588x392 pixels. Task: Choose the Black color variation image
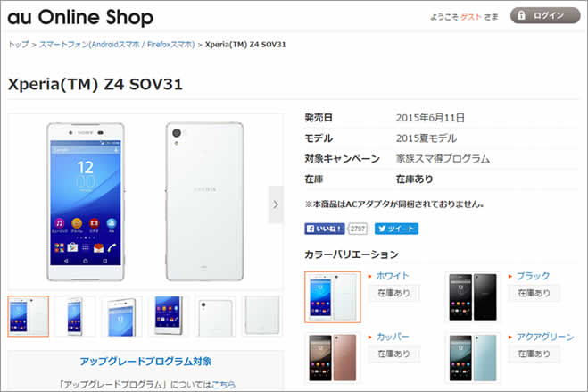(x=473, y=297)
